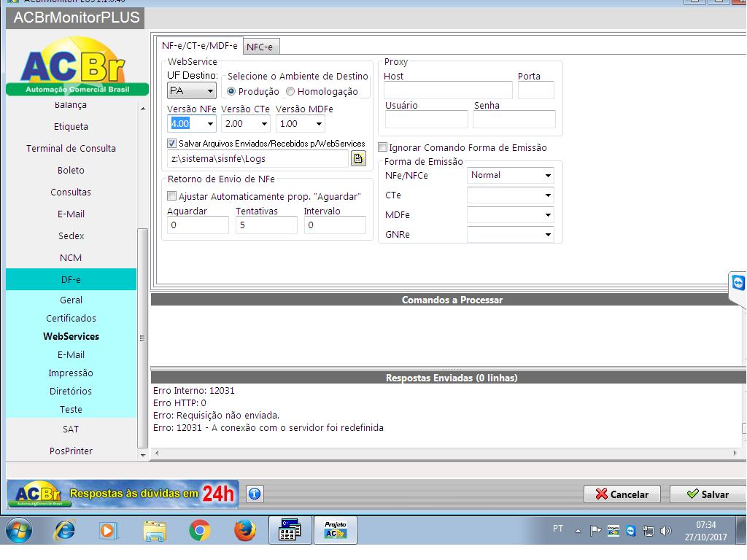Launch Google Chrome from taskbar
The width and height of the screenshot is (747, 560).
200,530
